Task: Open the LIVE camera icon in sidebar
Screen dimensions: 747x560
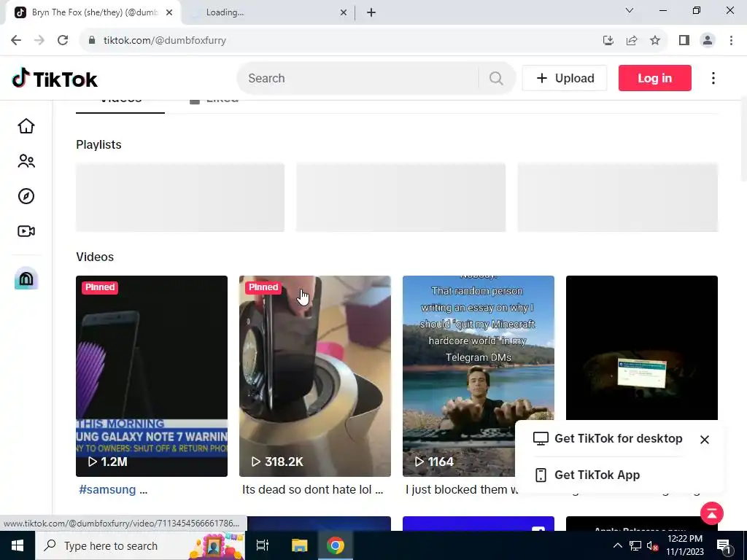Action: [x=26, y=231]
